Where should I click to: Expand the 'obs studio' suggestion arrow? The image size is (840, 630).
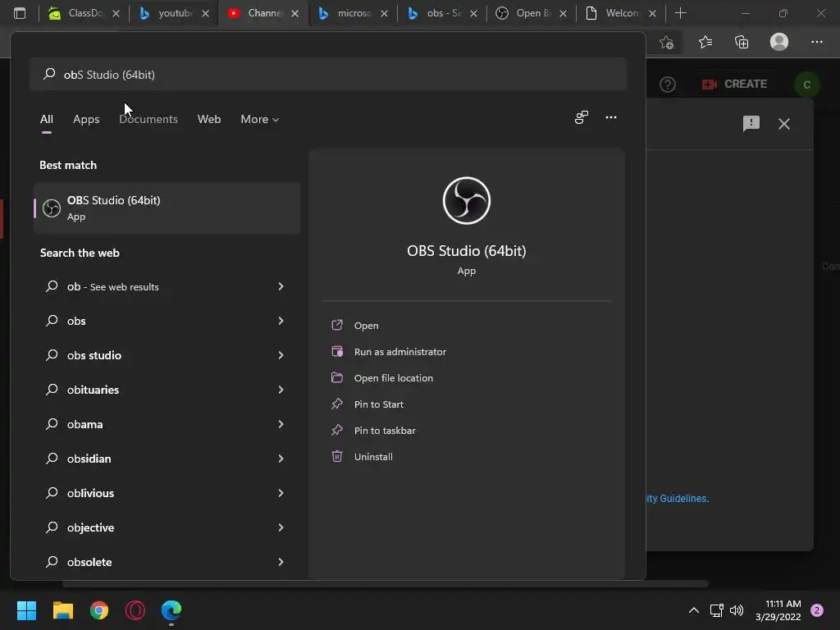(x=281, y=355)
